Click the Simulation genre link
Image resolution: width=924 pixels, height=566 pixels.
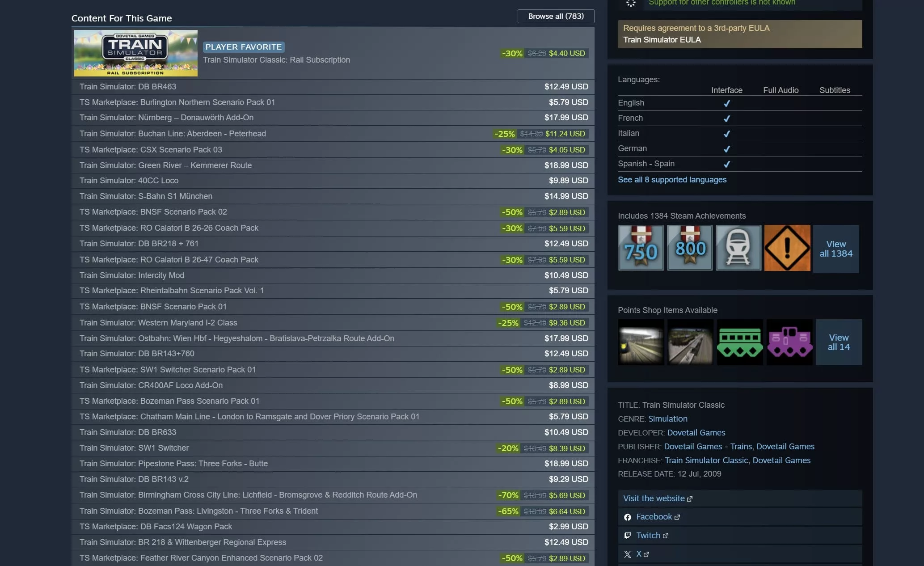pos(668,418)
